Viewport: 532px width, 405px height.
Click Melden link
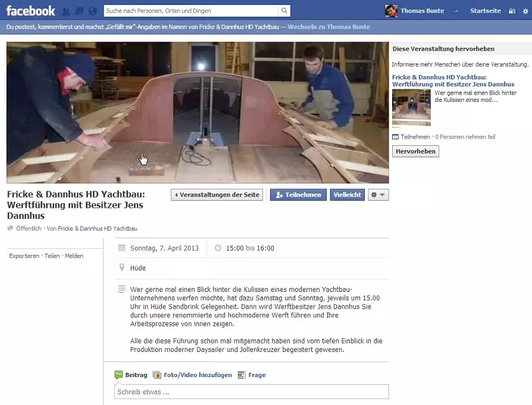tap(74, 256)
